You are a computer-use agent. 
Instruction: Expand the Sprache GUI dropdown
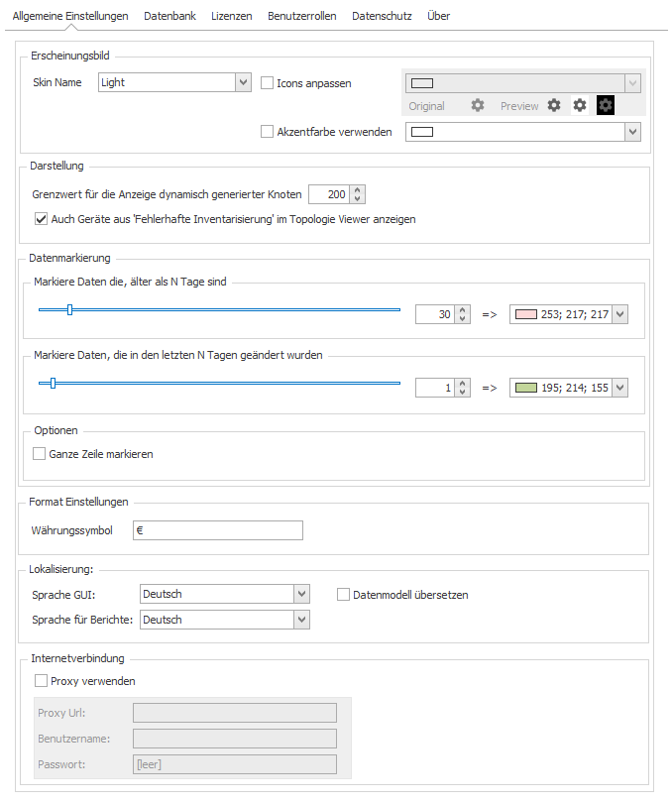click(x=301, y=594)
